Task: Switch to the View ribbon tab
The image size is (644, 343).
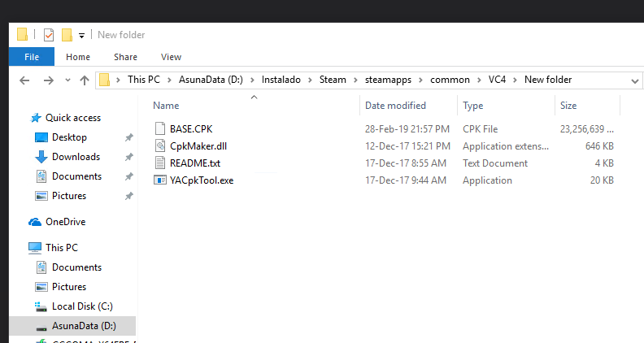Action: [171, 57]
